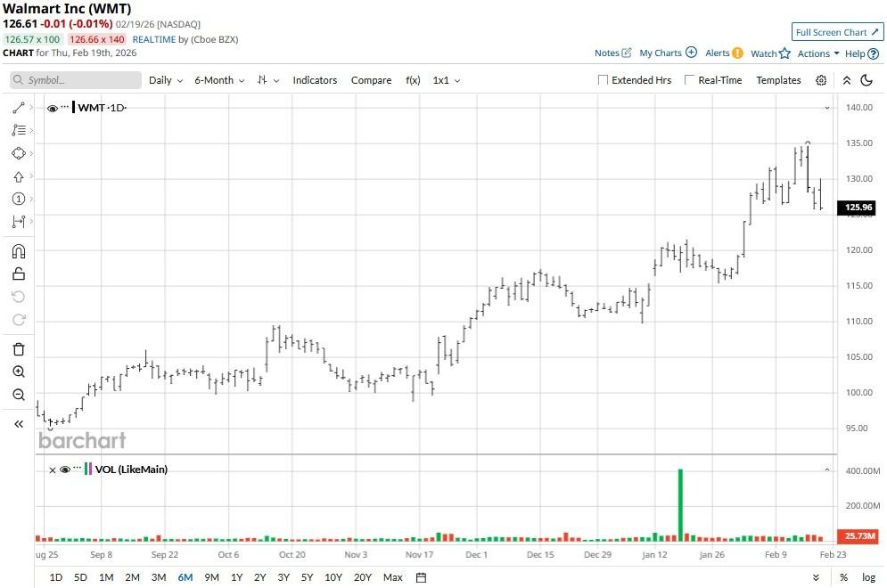This screenshot has height=588, width=887.
Task: Select the 5D time range
Action: [x=80, y=577]
